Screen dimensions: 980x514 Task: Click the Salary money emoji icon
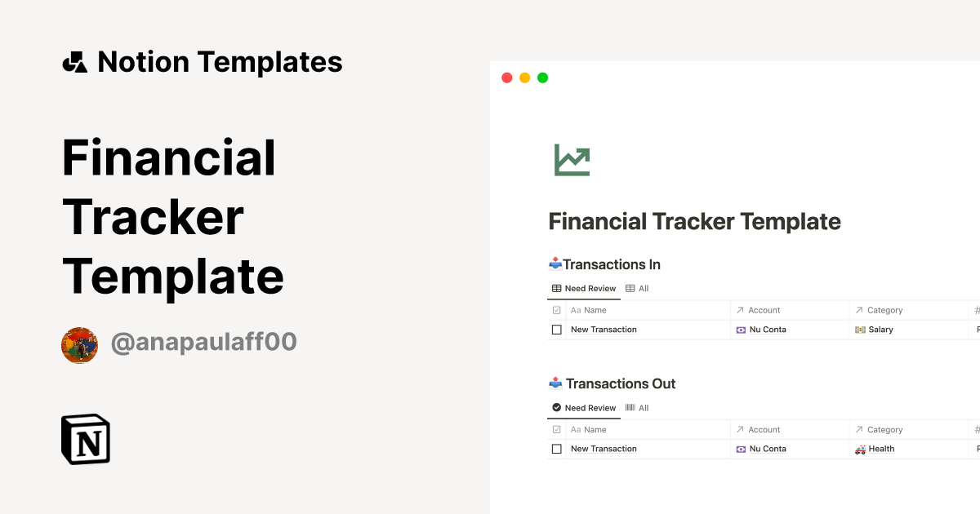pos(862,329)
